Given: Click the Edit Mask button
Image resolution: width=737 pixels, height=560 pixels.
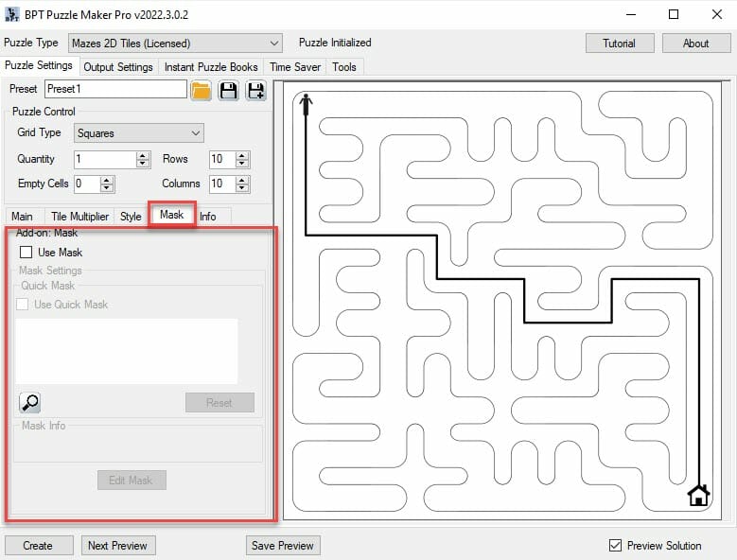Looking at the screenshot, I should 132,481.
